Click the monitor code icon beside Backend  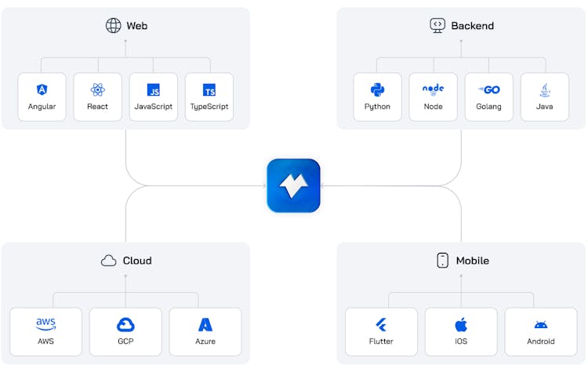pyautogui.click(x=437, y=26)
